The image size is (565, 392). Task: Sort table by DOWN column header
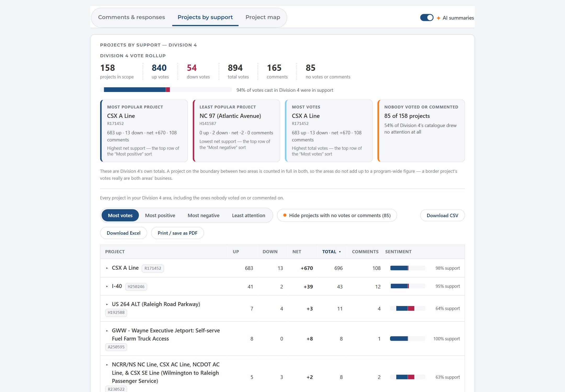270,252
